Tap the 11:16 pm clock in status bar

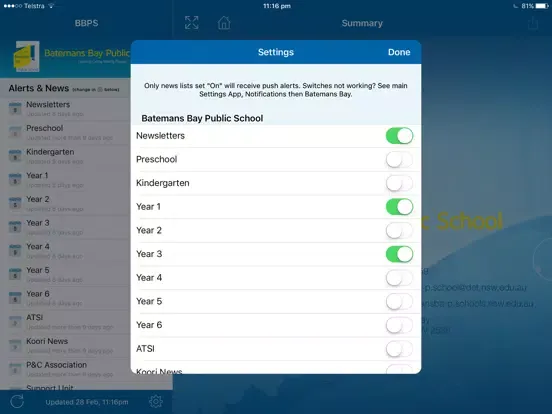(x=277, y=6)
